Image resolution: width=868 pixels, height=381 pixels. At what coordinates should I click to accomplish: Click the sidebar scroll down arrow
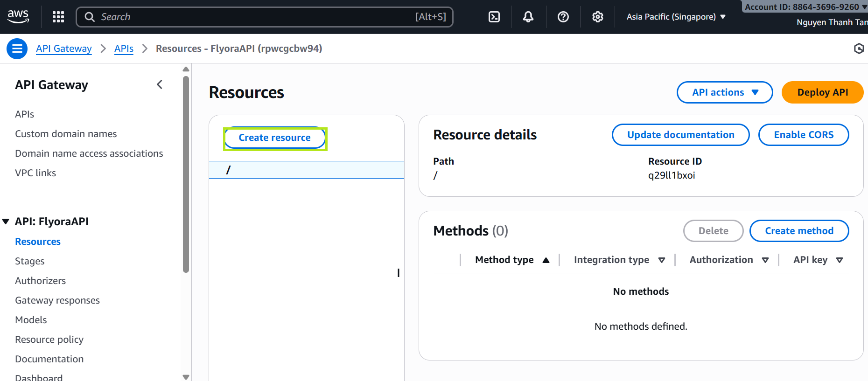click(186, 377)
